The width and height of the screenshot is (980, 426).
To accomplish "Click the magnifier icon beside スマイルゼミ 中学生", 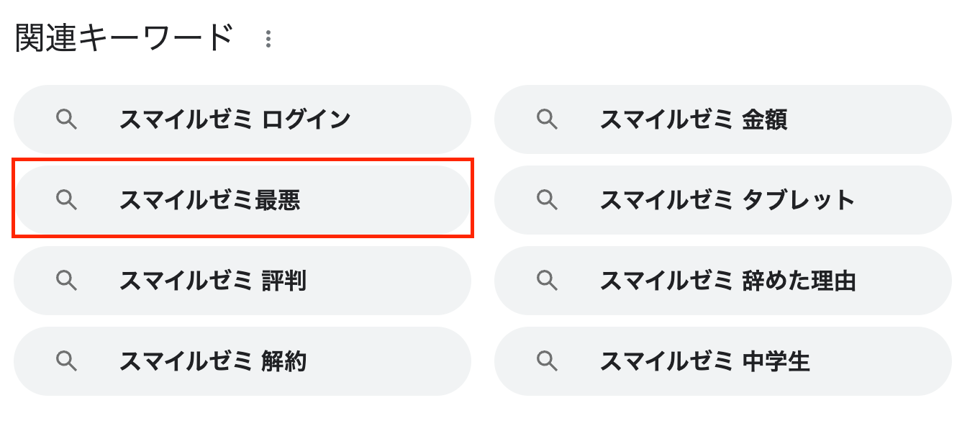I will [548, 362].
